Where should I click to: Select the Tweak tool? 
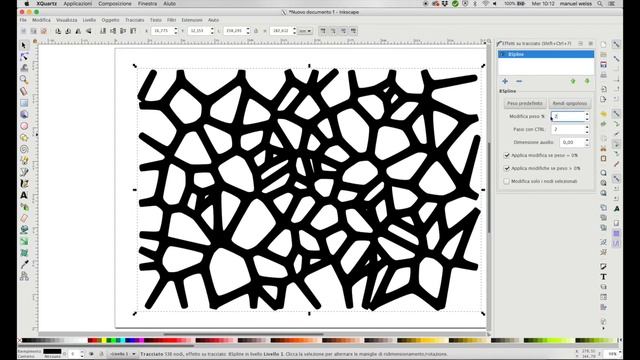coord(24,68)
